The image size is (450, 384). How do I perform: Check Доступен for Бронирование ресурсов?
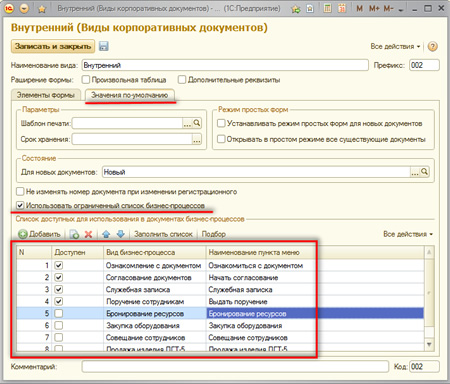pos(59,313)
